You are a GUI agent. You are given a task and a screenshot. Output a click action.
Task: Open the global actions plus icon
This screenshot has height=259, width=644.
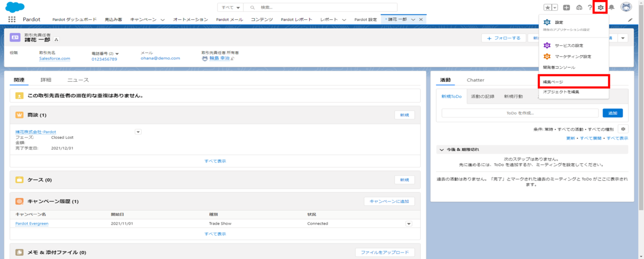[566, 8]
